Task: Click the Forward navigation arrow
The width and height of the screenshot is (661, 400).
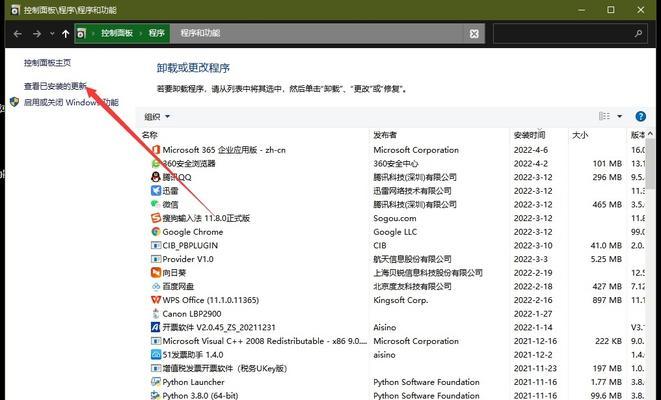Action: coord(37,34)
